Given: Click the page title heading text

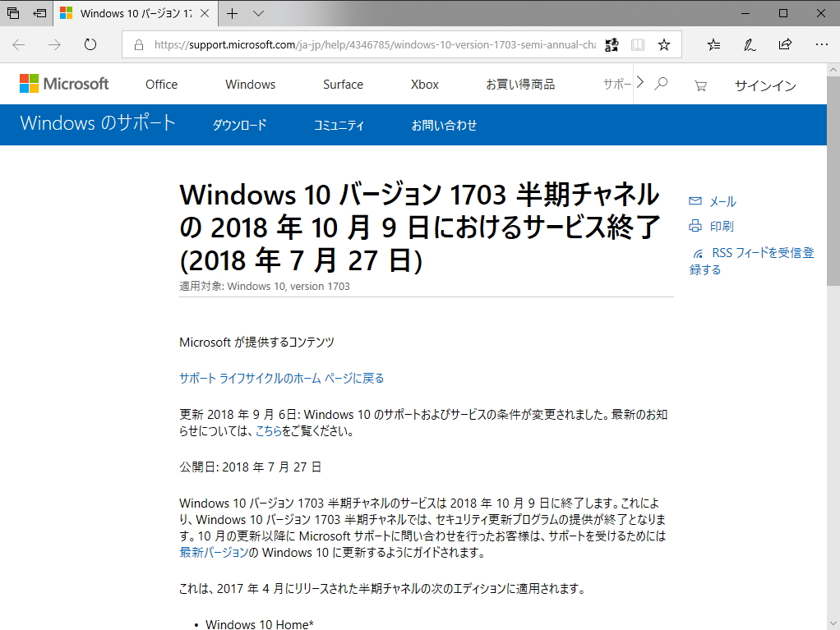Looking at the screenshot, I should click(x=420, y=228).
